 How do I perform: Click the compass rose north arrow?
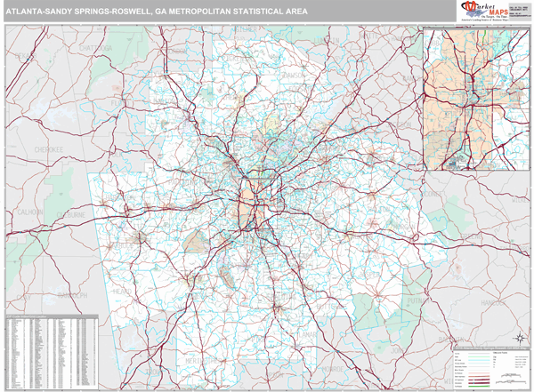coord(519,338)
